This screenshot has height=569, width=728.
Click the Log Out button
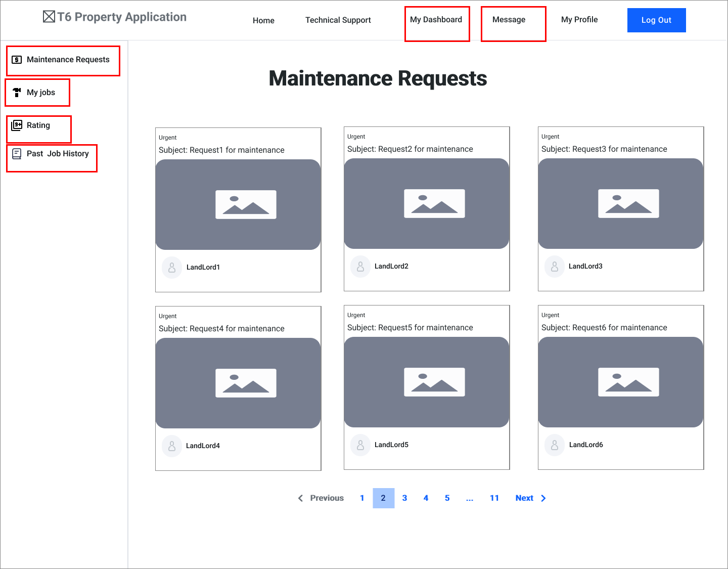tap(656, 20)
